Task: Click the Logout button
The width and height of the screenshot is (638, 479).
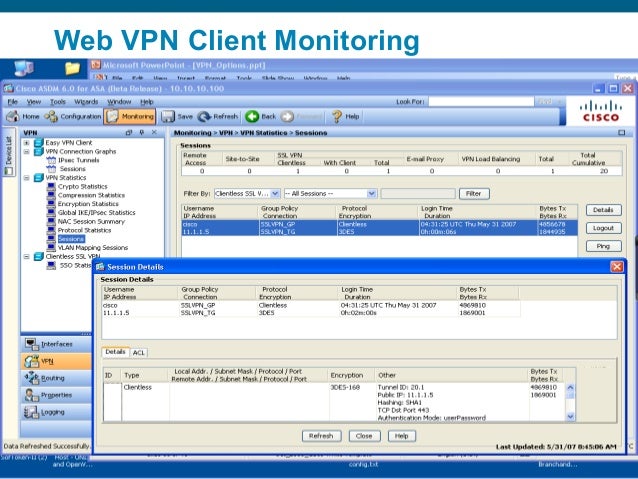Action: (603, 228)
